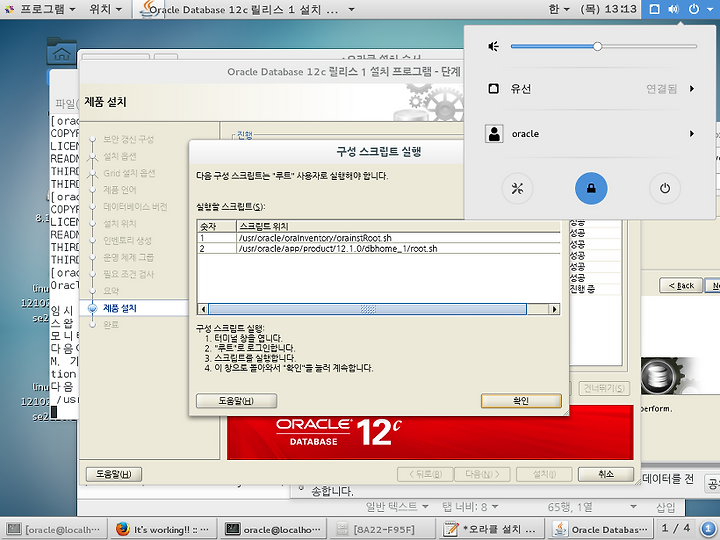
Task: Click the Java icon in the top panel title
Action: (148, 9)
